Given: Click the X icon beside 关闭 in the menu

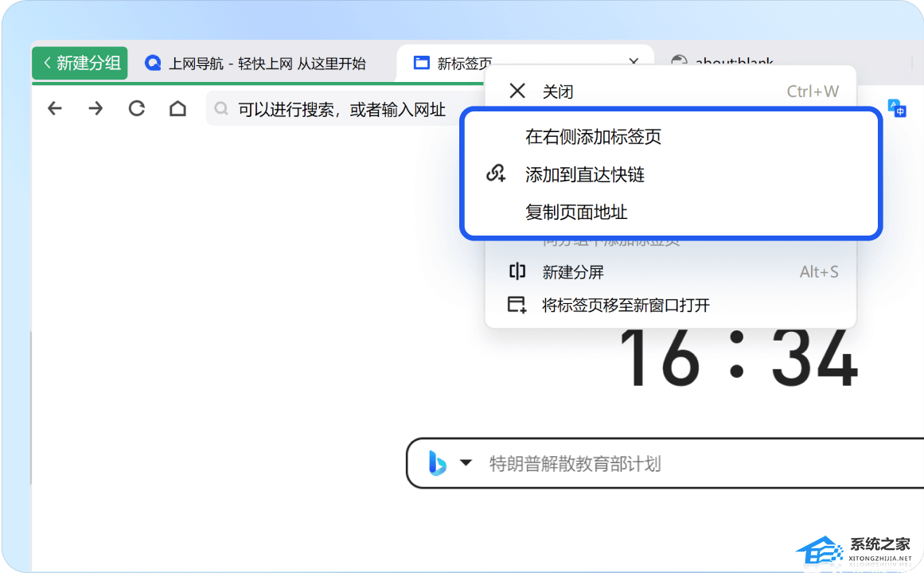Looking at the screenshot, I should 517,91.
